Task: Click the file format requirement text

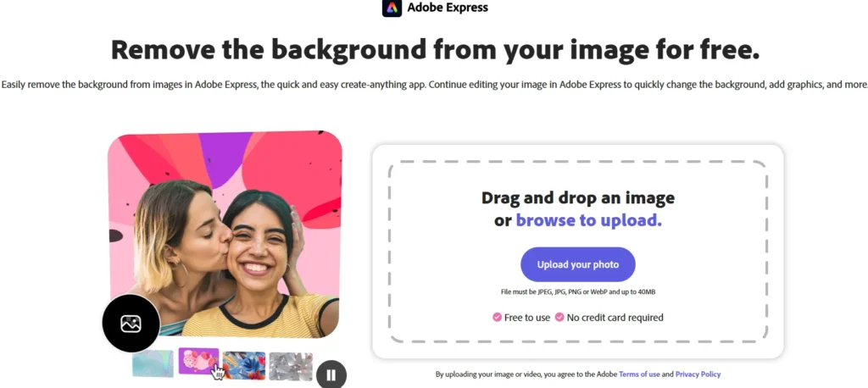Action: pos(578,291)
